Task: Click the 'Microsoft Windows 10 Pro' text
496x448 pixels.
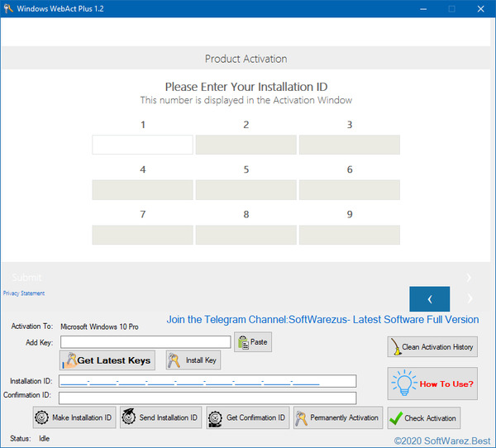Action: point(99,326)
